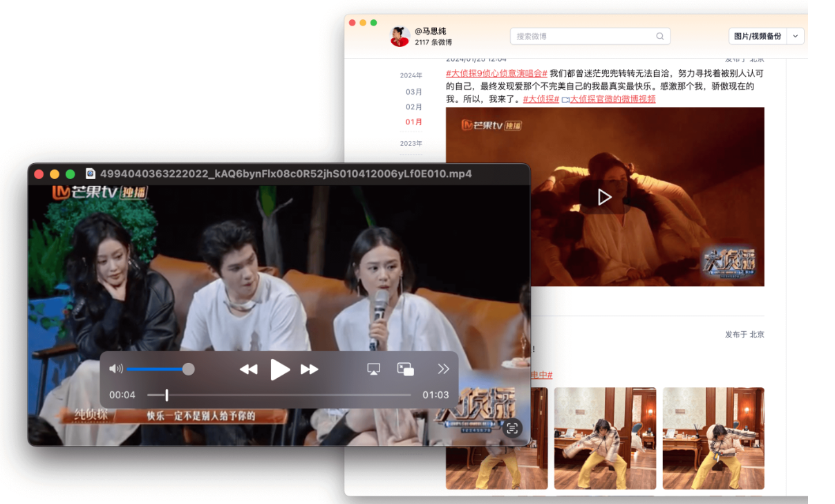Click the 搜索微博 search field
Viewport: 835px width, 504px height.
click(590, 36)
